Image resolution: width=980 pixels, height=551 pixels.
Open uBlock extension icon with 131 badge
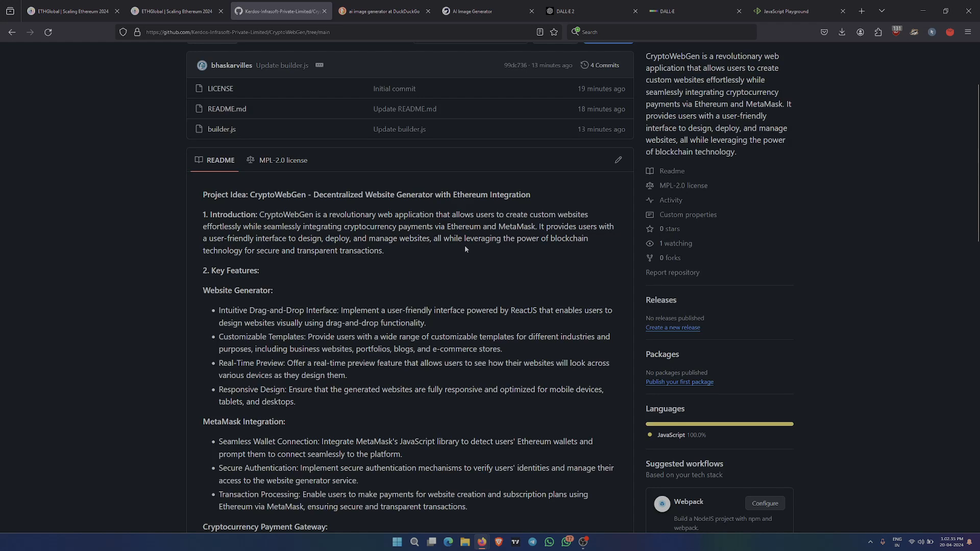(896, 31)
